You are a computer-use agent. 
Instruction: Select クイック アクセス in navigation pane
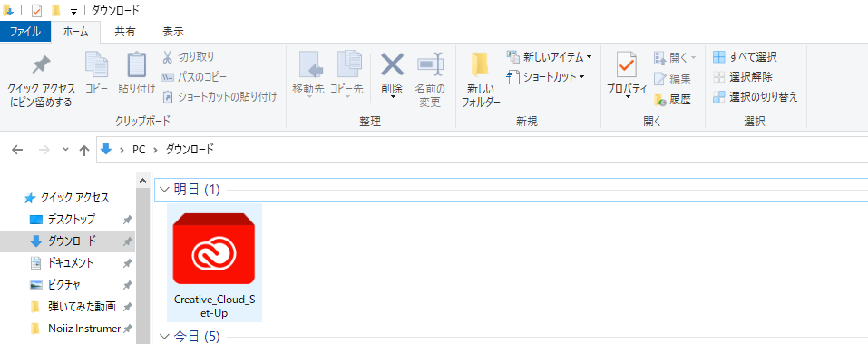[67, 197]
